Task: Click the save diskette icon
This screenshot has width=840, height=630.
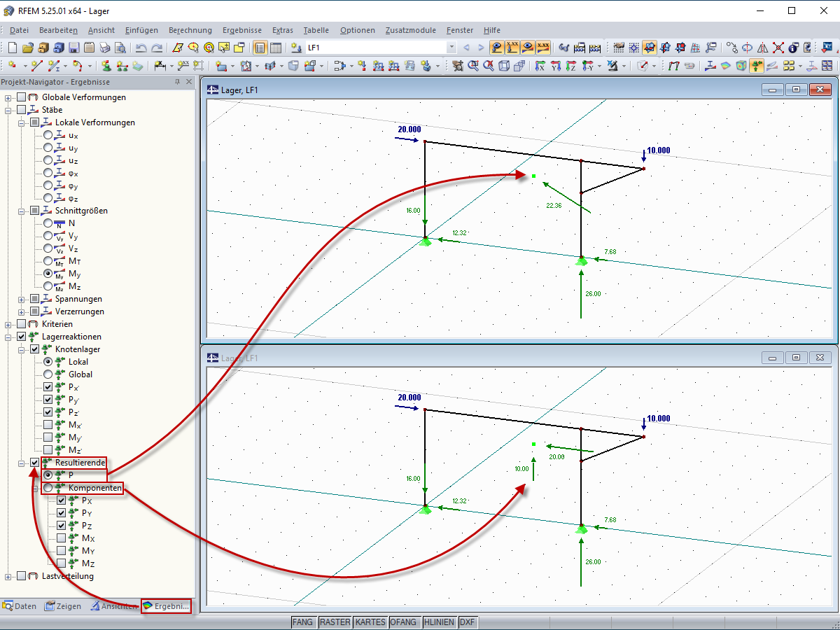Action: [x=75, y=48]
